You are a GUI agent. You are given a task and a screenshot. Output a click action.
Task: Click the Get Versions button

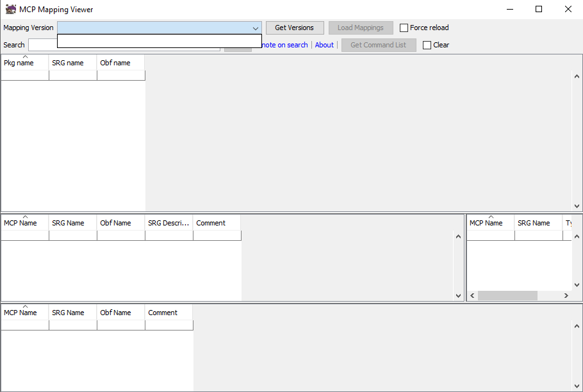tap(295, 28)
